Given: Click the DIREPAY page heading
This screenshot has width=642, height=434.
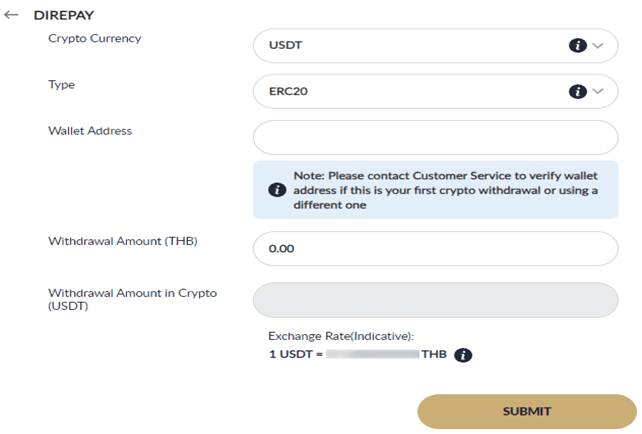Looking at the screenshot, I should 66,16.
